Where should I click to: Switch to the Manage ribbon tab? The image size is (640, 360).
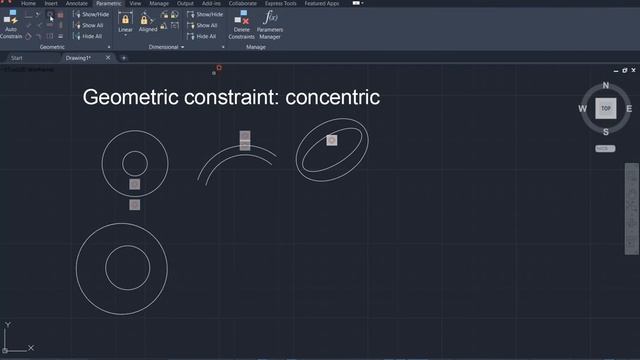(159, 3)
